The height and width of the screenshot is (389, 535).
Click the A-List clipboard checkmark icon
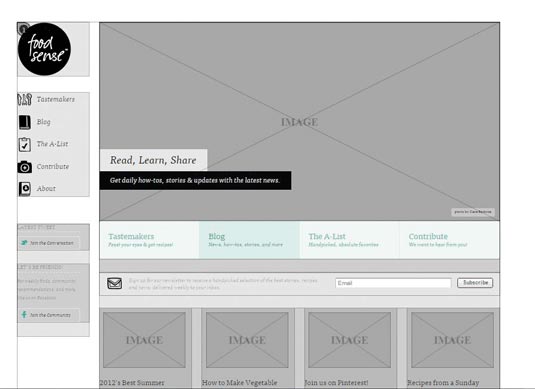(x=25, y=144)
